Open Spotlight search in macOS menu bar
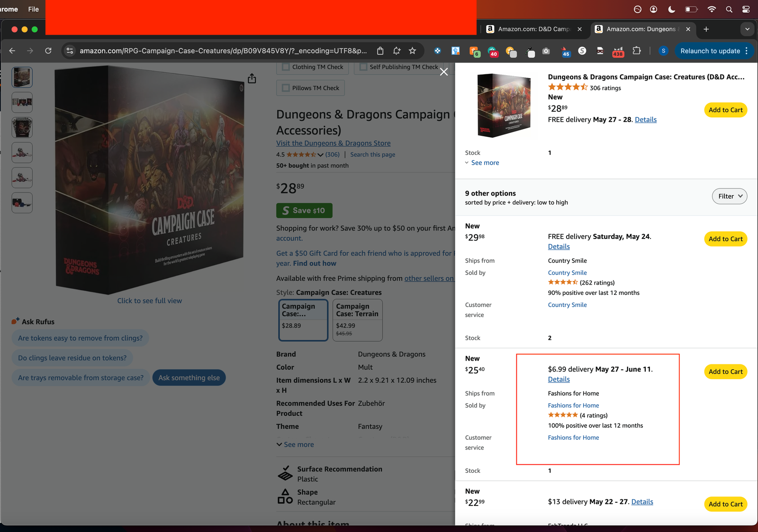Viewport: 758px width, 532px height. (x=729, y=9)
